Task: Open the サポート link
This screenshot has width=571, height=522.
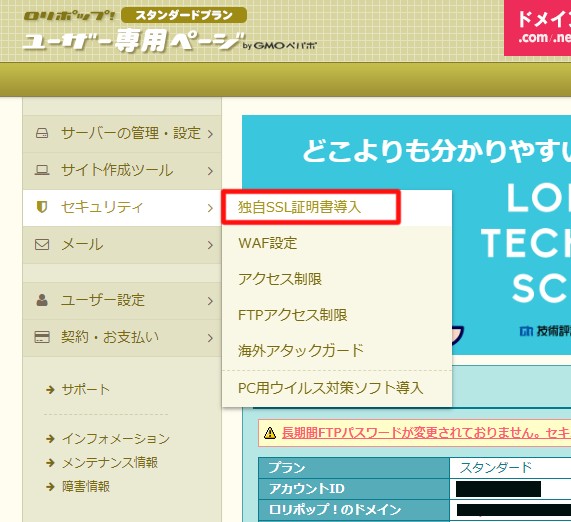Action: (x=86, y=390)
